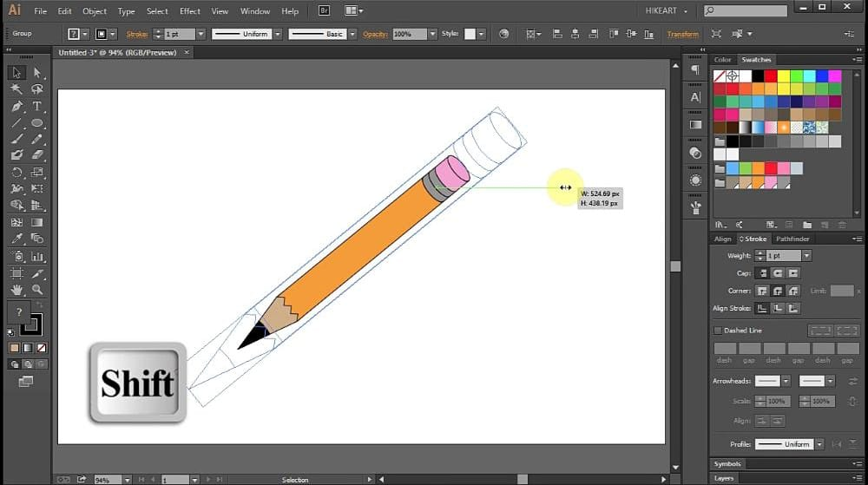Select the Eyedropper tool
This screenshot has height=485, width=868.
pos(16,239)
